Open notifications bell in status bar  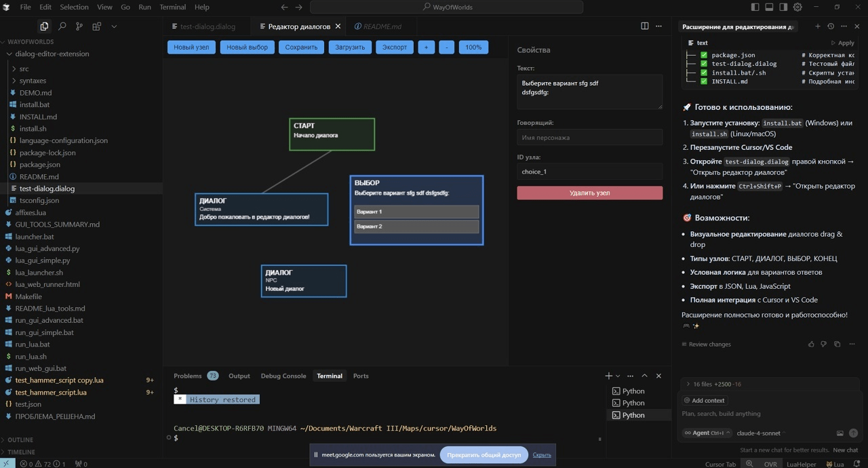click(858, 465)
